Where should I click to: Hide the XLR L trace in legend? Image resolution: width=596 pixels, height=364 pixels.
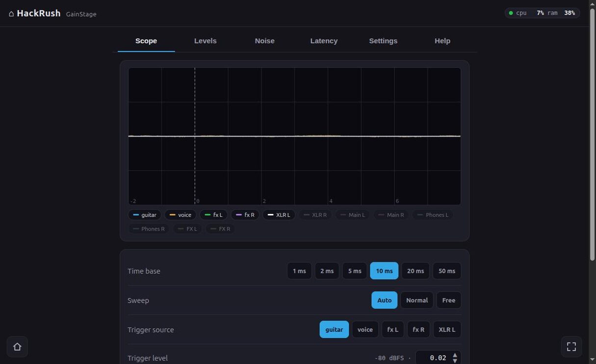279,215
